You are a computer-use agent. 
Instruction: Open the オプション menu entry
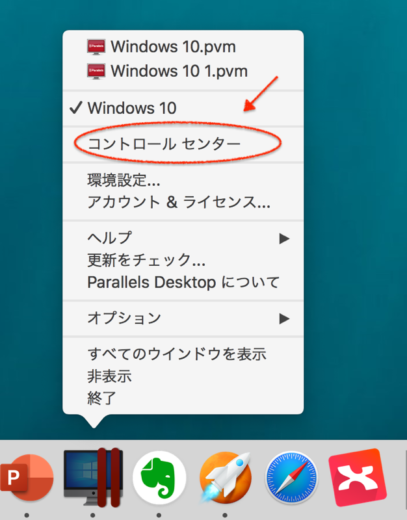click(x=183, y=318)
